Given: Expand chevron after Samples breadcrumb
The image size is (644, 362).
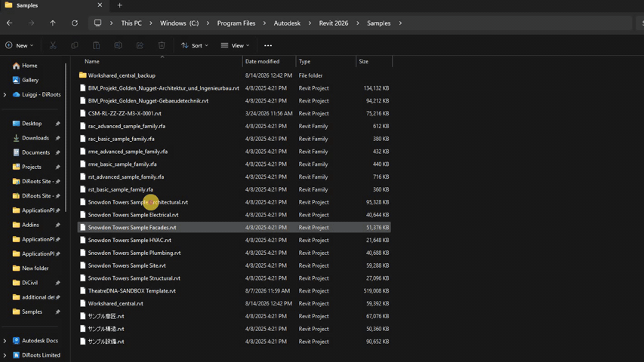Looking at the screenshot, I should click(x=400, y=23).
